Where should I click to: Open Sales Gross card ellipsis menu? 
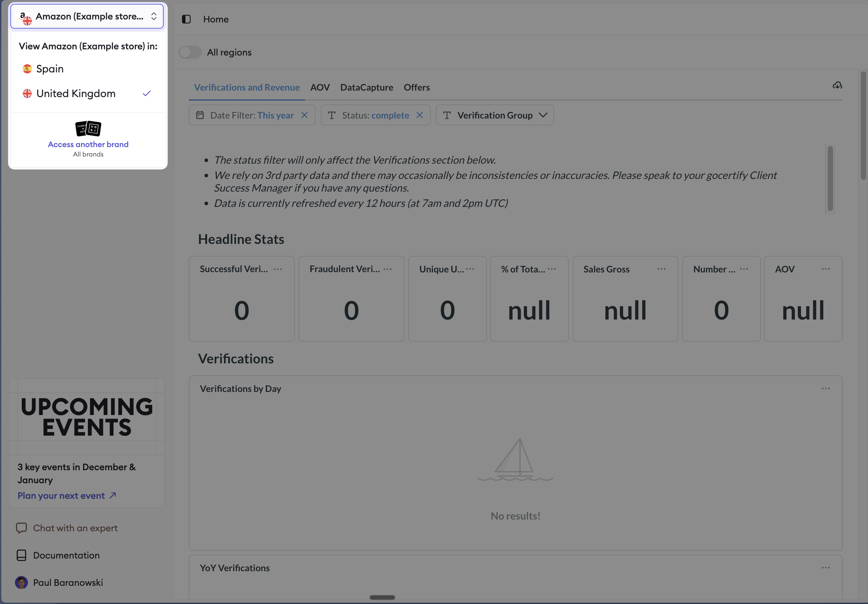pyautogui.click(x=661, y=269)
